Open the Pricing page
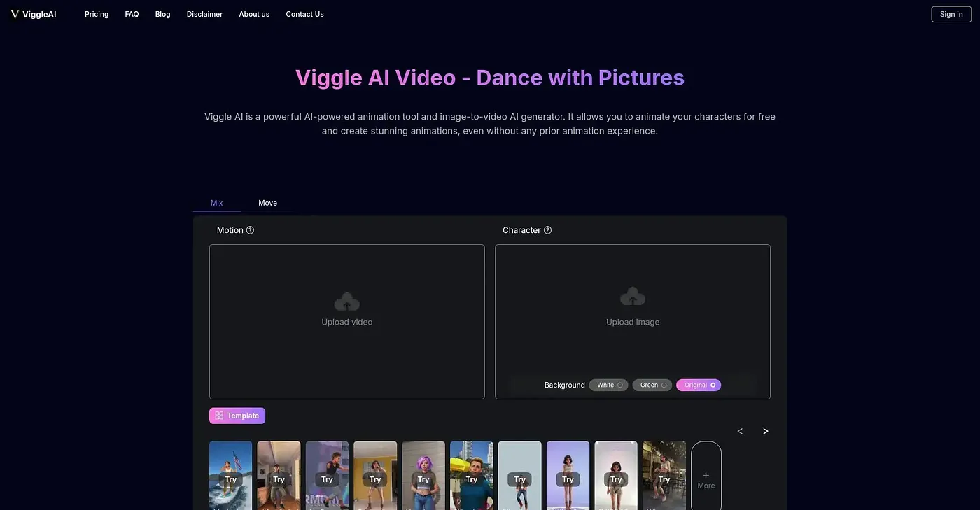Viewport: 980px width, 510px height. [x=97, y=14]
